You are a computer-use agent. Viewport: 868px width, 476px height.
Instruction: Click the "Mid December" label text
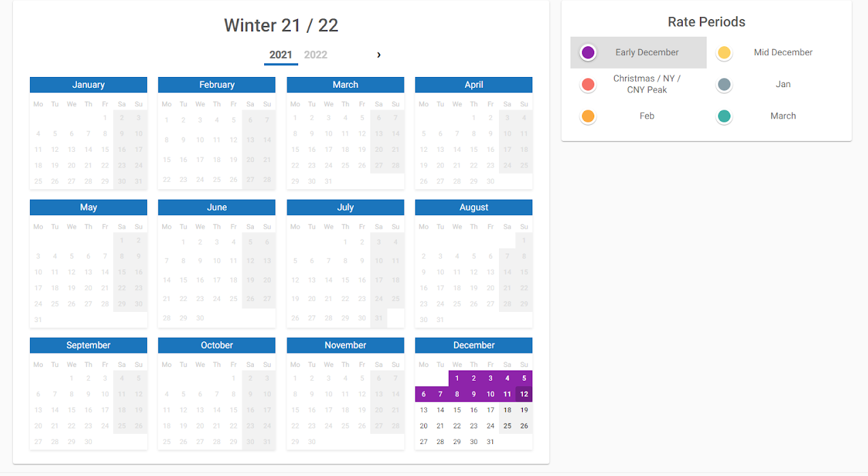pyautogui.click(x=783, y=52)
